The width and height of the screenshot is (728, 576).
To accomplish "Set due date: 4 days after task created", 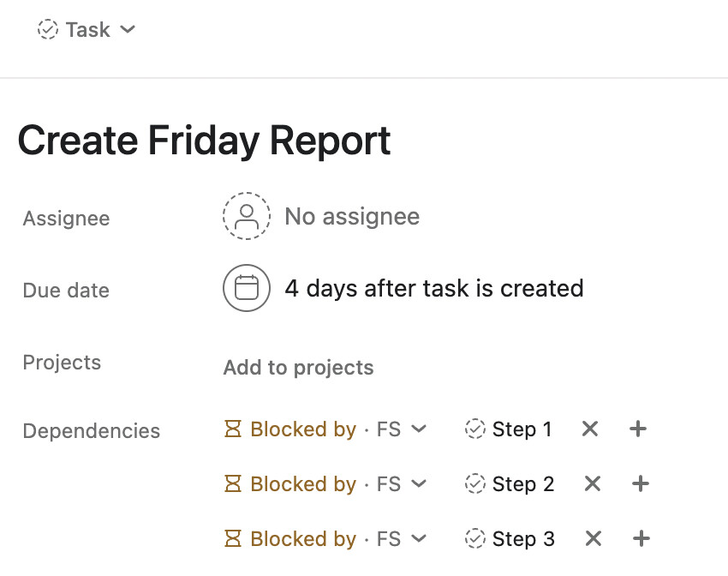I will tap(433, 288).
